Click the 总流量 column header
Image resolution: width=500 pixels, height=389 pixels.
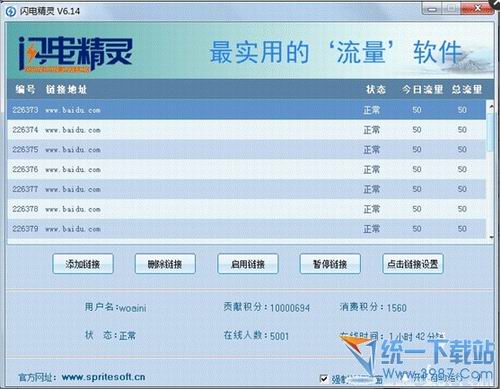467,89
